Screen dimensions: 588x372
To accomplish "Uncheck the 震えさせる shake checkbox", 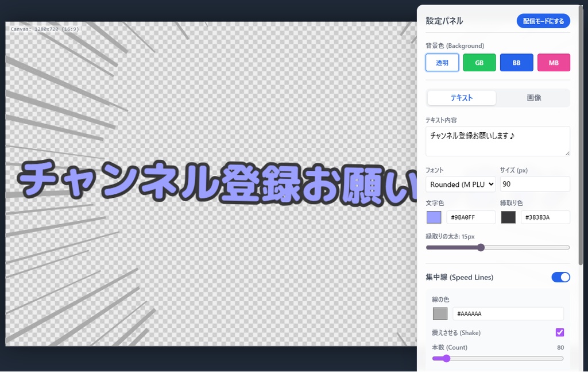I will pos(560,332).
